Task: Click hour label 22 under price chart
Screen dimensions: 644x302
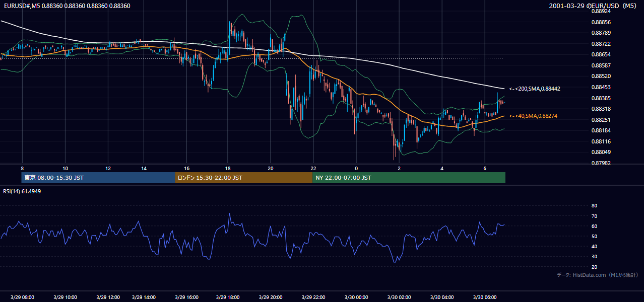Action: (313, 168)
